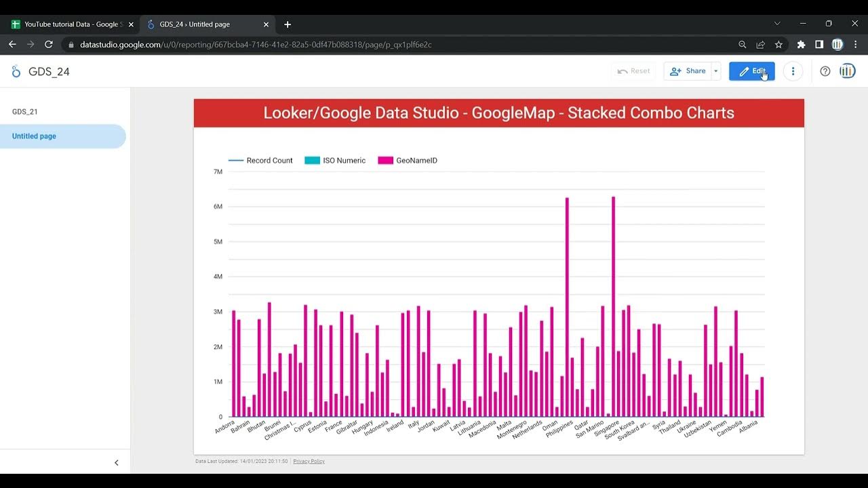Click the Reset button

[633, 71]
